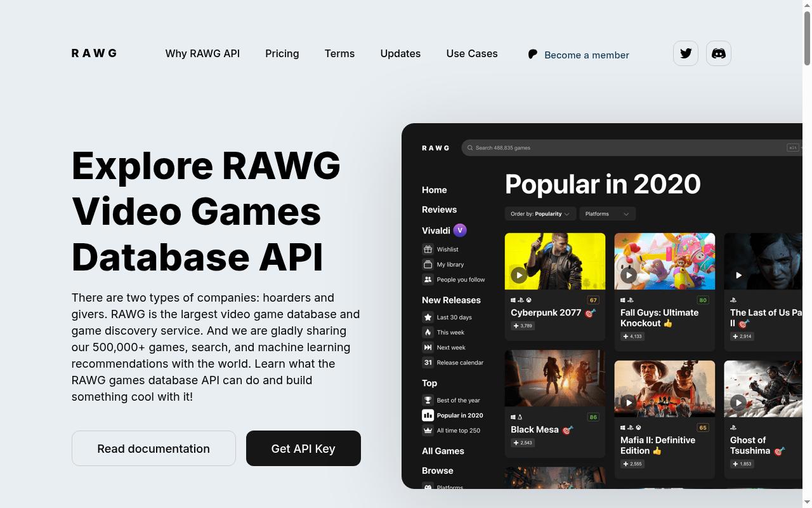Open the RAWG Twitter page icon
The image size is (812, 508).
686,53
